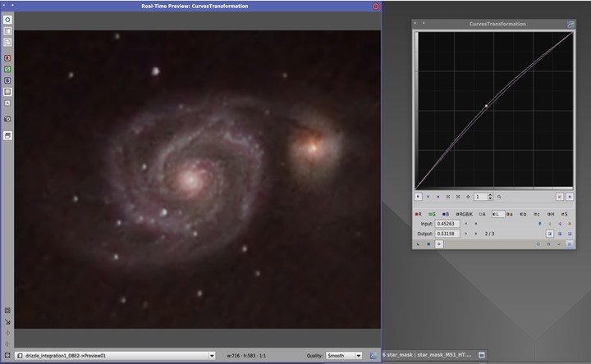Select green channel display in preview sidebar

(x=7, y=69)
